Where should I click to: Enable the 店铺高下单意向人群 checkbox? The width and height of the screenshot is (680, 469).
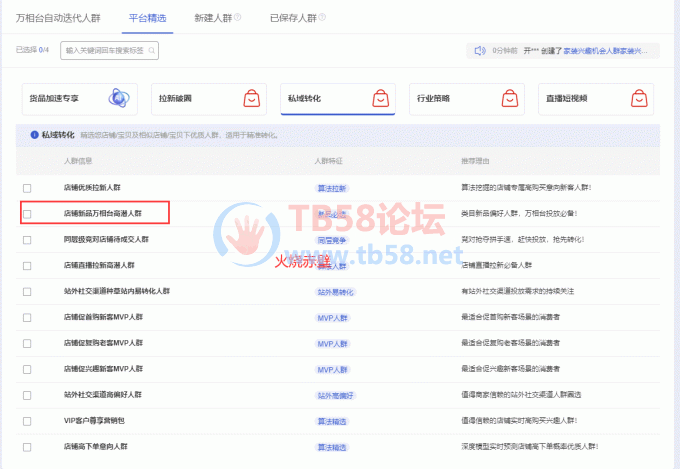(x=28, y=447)
